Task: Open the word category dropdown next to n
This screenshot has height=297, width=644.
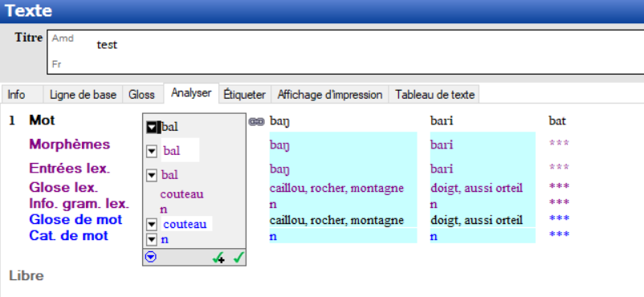Action: tap(152, 239)
